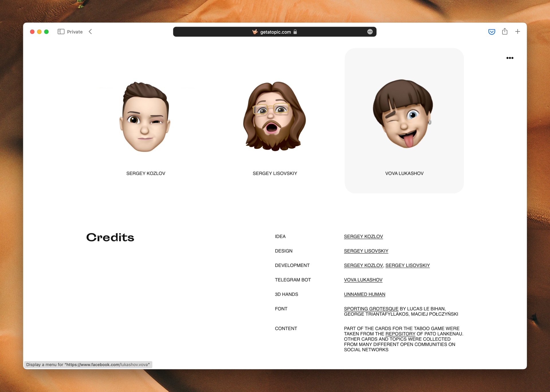Open Sergey Lisovskiy link in Development row
The width and height of the screenshot is (550, 392).
tap(407, 266)
